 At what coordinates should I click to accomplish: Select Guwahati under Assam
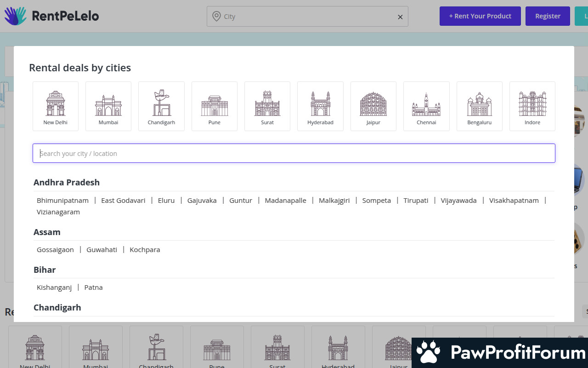click(102, 250)
